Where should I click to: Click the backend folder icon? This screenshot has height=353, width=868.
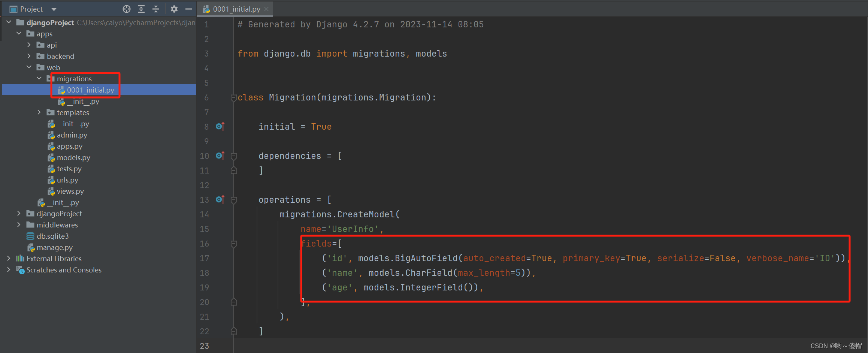tap(40, 56)
